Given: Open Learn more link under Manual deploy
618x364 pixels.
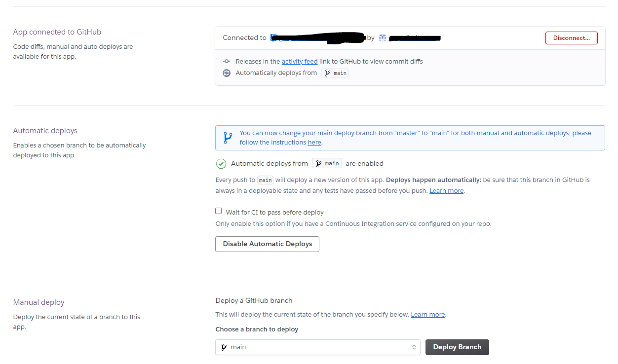Looking at the screenshot, I should (x=428, y=315).
